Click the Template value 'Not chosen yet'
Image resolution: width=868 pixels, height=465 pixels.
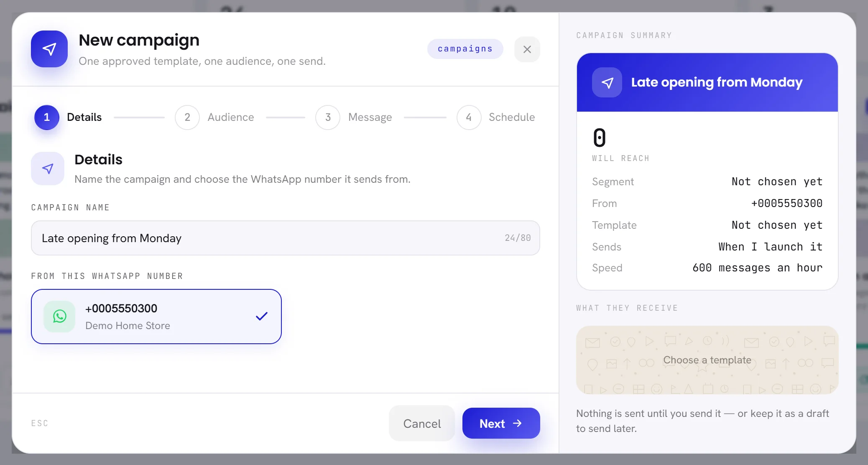pyautogui.click(x=777, y=225)
